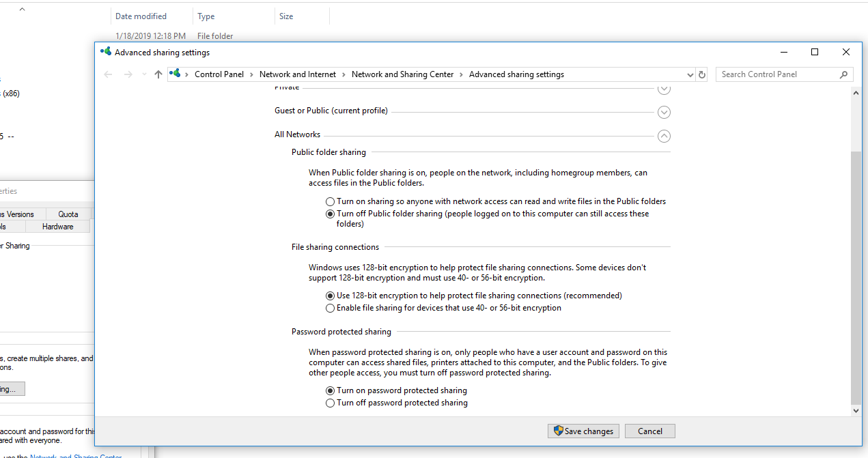Open Control Panel breadcrumb

pos(219,74)
